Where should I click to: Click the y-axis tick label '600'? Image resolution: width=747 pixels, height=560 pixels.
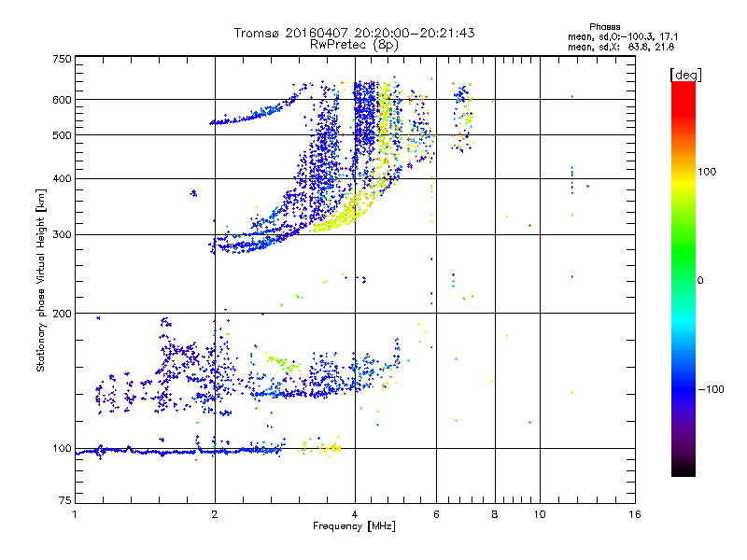point(62,100)
